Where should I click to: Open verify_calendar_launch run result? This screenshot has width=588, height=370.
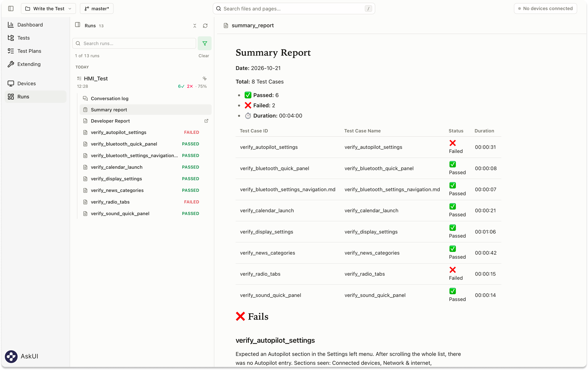point(145,167)
